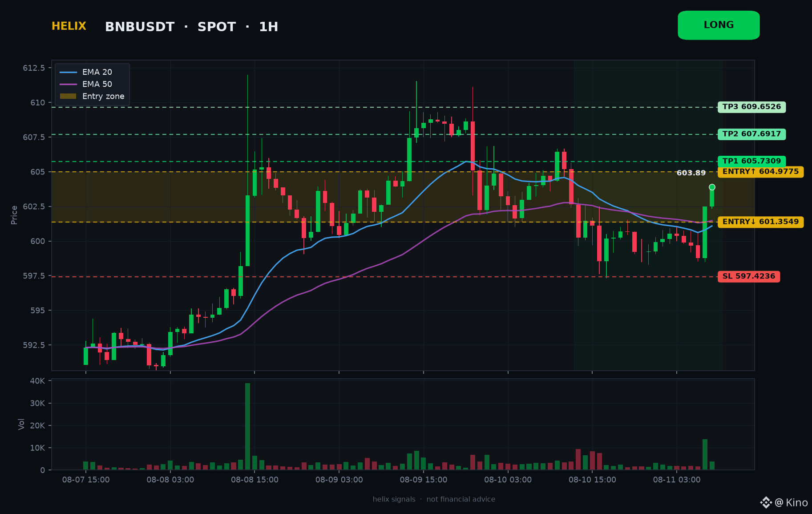This screenshot has height=514, width=812.
Task: Click the 08-08 15:00 time label
Action: click(255, 480)
